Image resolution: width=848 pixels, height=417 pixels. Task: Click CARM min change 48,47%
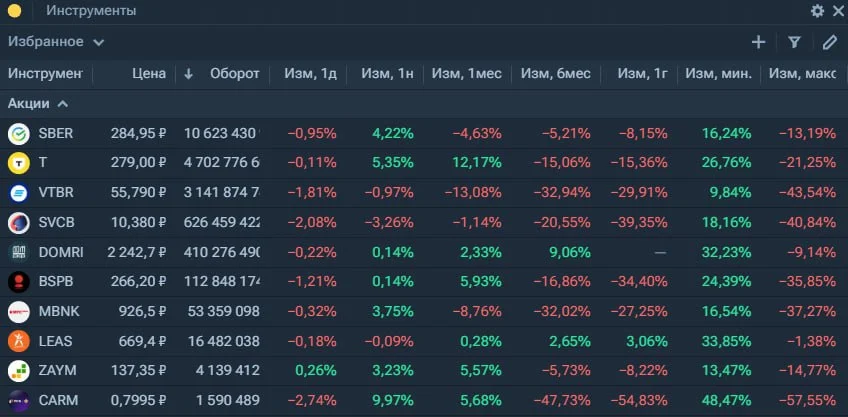click(x=727, y=400)
